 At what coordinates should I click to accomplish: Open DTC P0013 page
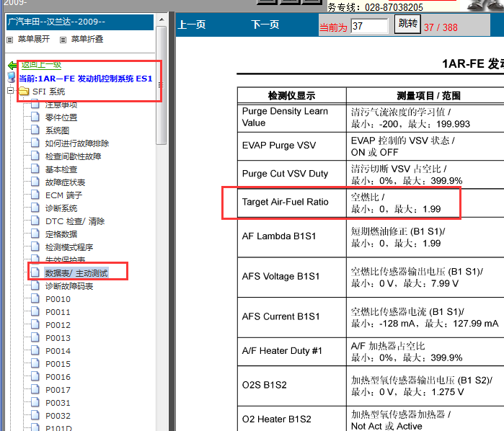pos(58,338)
